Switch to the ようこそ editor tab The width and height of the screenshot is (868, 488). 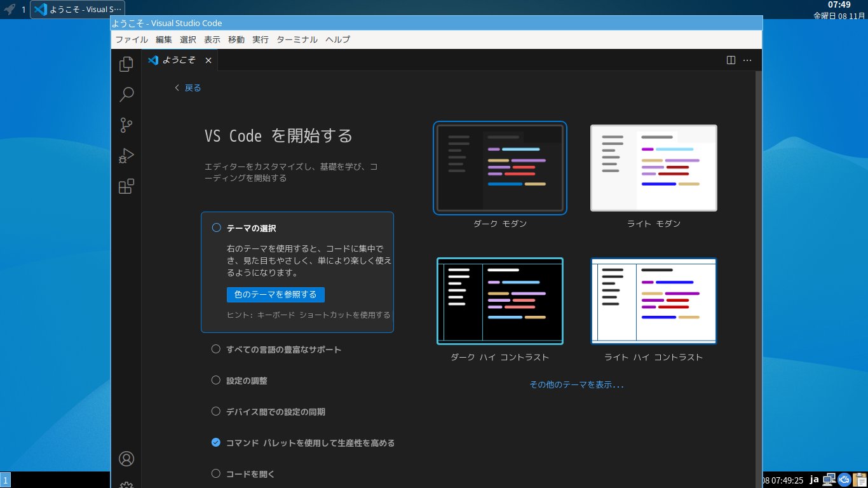point(179,60)
